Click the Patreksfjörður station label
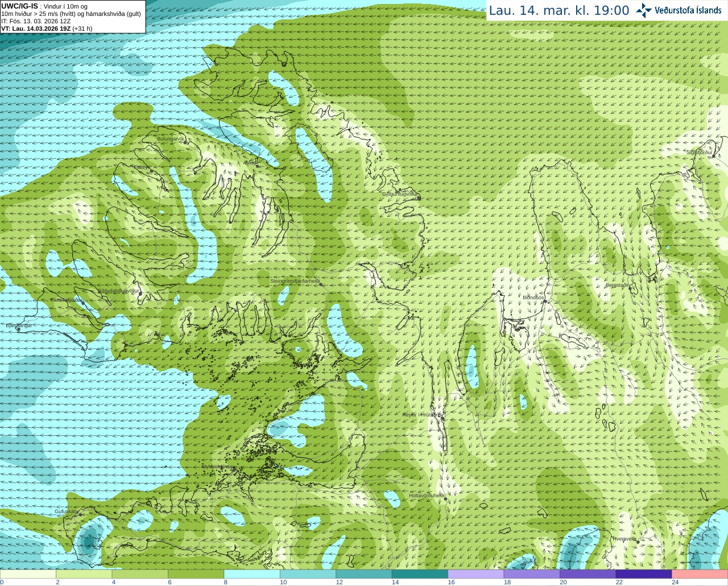Viewport: 728px width, 586px height. coord(67,300)
